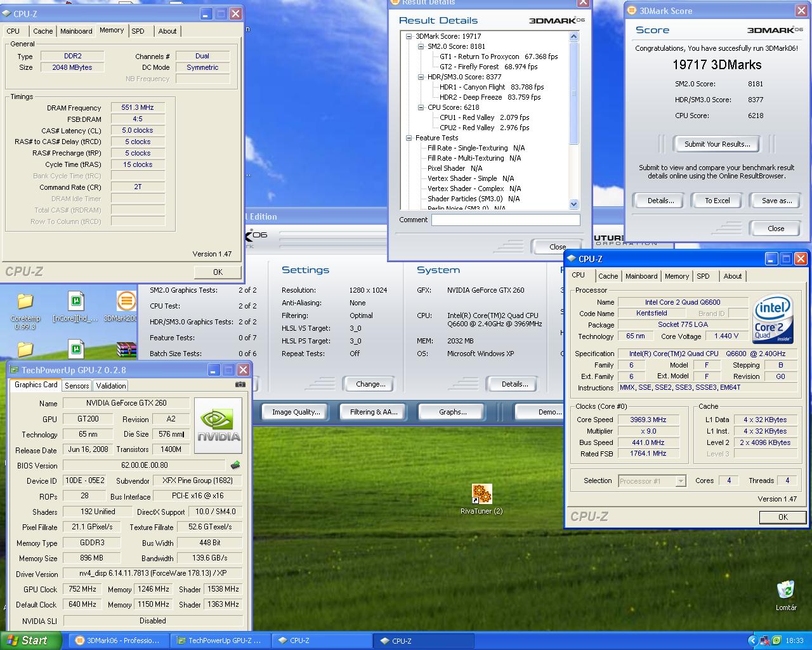Select Fill Rate - Single-Texturing row
Viewport: 812px width, 650px height.
point(476,148)
